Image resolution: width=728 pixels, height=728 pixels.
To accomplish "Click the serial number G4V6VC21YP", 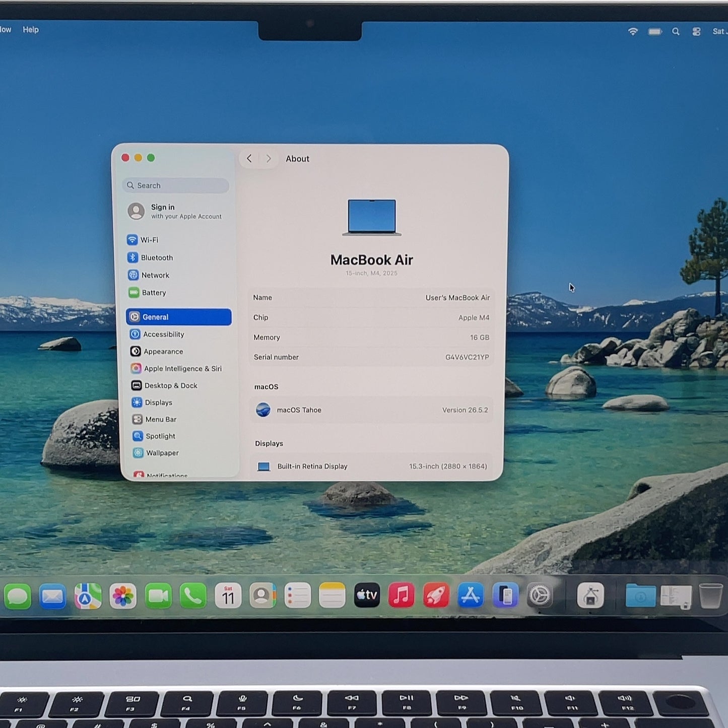I will (467, 357).
